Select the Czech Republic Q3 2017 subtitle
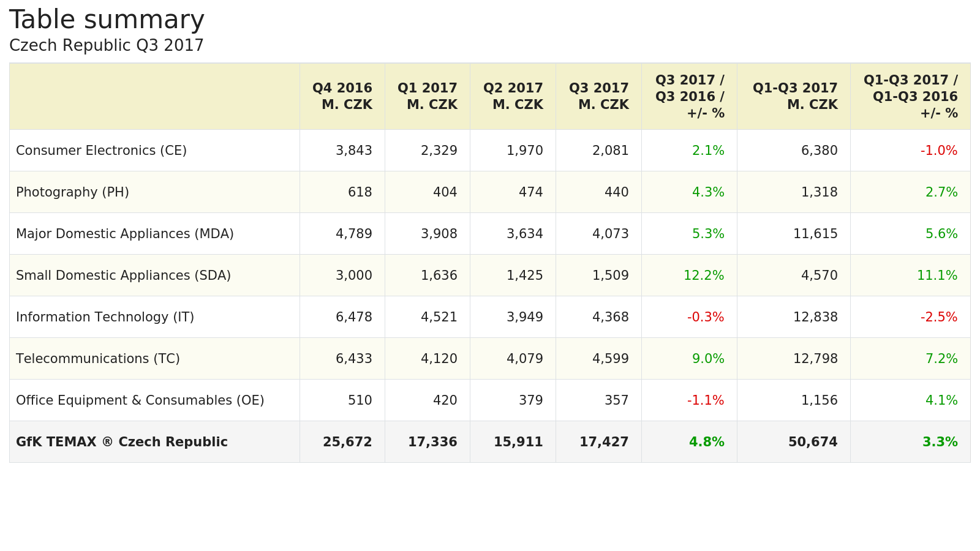This screenshot has height=551, width=980. tap(107, 46)
